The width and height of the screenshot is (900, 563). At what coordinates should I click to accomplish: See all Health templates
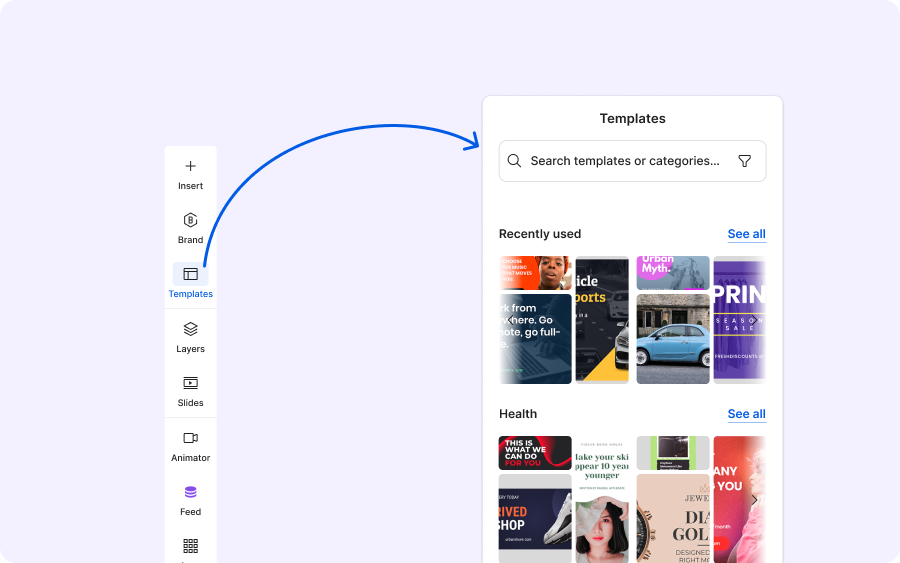[x=747, y=414]
